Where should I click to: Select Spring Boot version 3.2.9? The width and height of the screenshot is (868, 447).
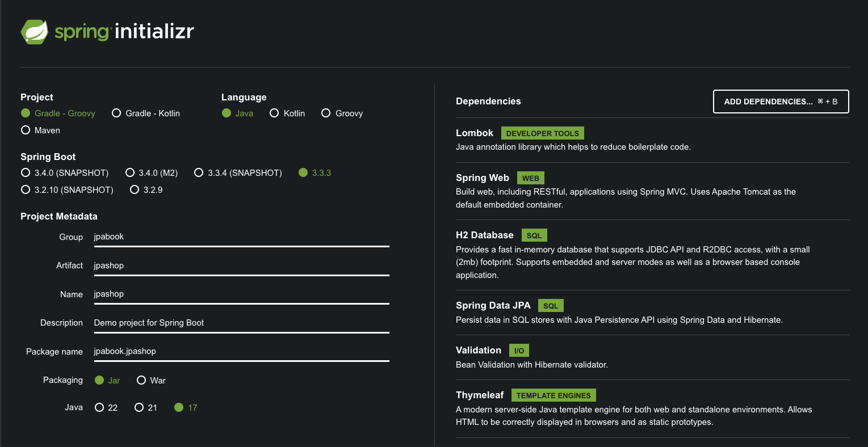[146, 190]
